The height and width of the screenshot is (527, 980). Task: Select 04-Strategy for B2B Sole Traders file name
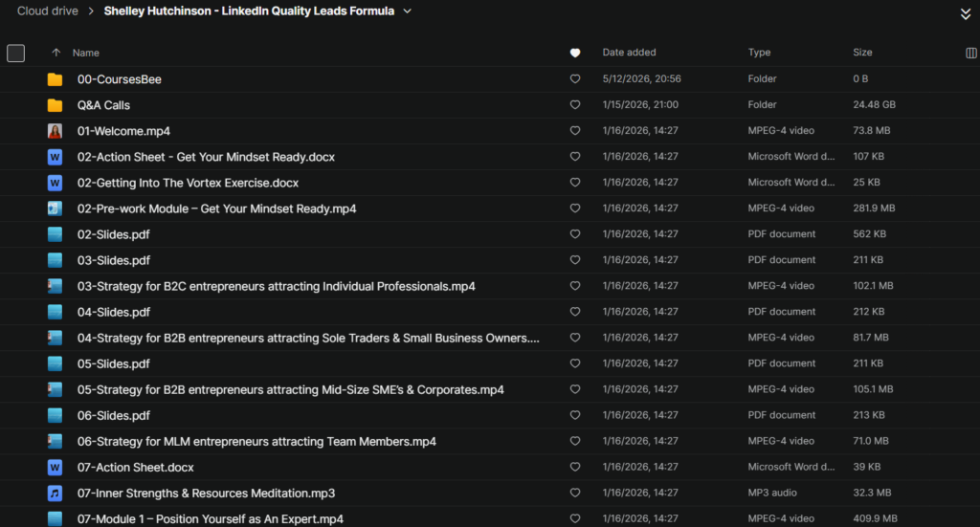click(308, 338)
